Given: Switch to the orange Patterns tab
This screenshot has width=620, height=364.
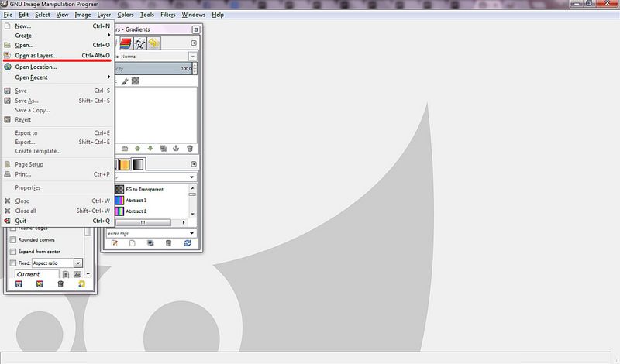Looking at the screenshot, I should click(x=125, y=164).
